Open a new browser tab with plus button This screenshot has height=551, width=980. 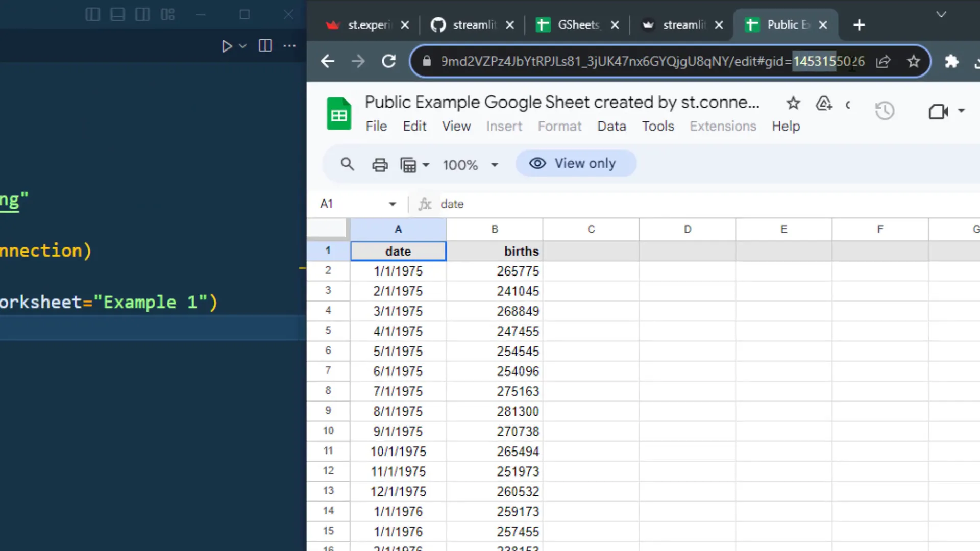click(859, 24)
